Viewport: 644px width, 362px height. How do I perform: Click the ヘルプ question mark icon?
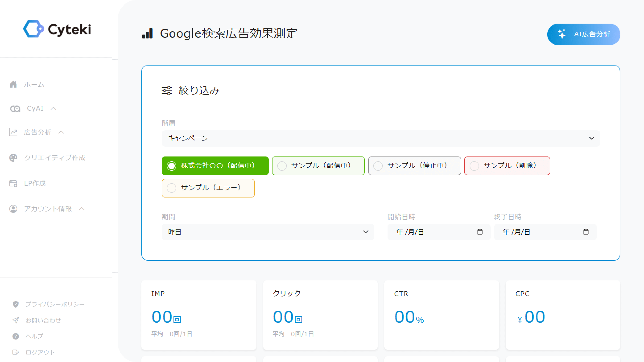(x=16, y=336)
